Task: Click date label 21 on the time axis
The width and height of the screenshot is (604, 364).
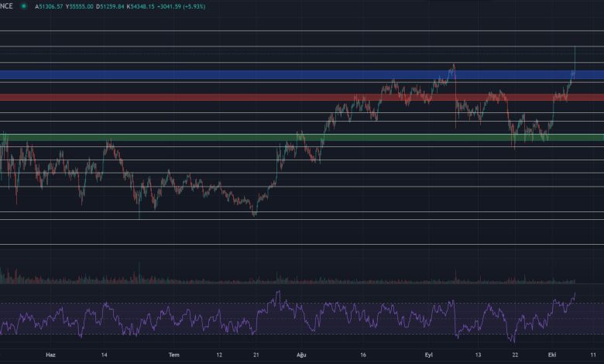Action: 256,355
